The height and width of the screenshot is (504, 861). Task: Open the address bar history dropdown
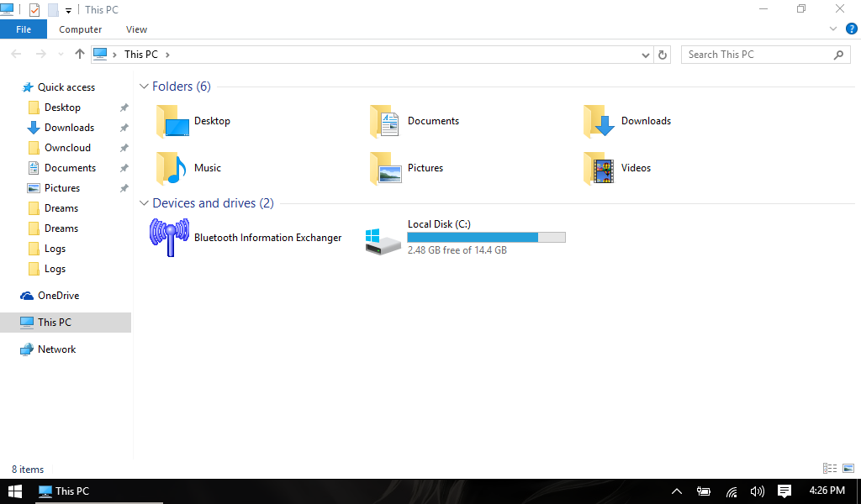tap(645, 55)
